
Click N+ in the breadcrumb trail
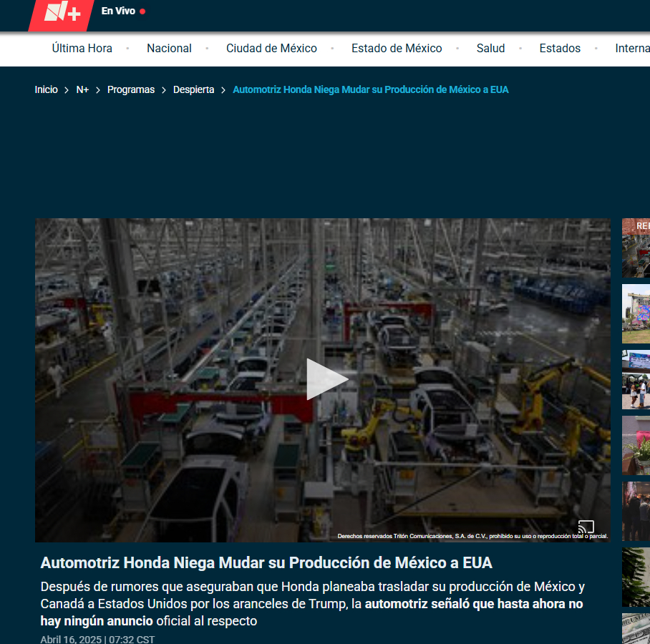[82, 89]
